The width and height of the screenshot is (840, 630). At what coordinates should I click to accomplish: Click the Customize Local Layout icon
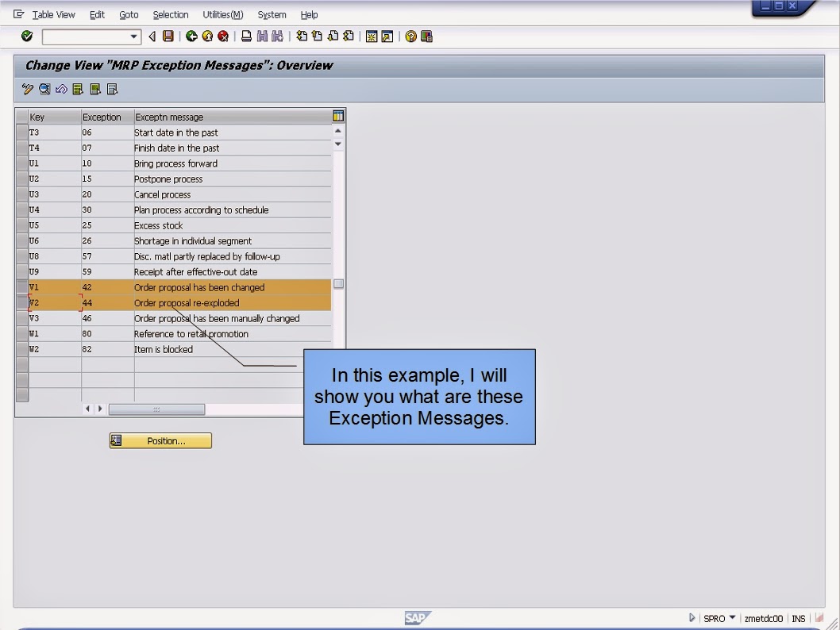426,36
